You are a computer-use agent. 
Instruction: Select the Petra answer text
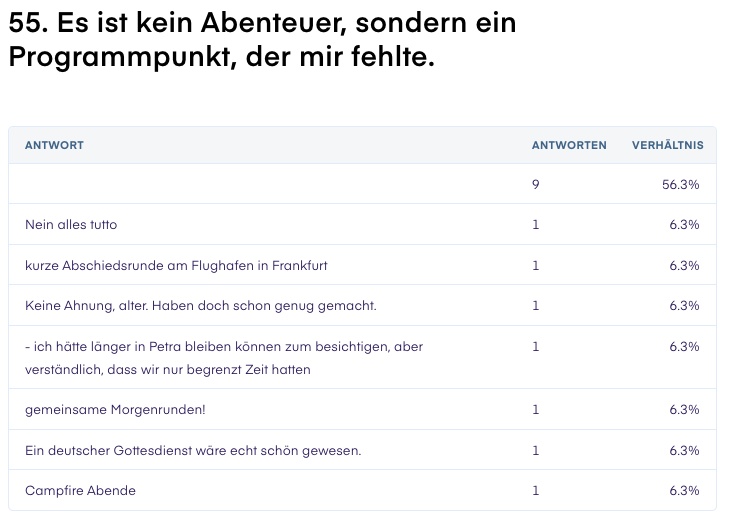pos(224,358)
